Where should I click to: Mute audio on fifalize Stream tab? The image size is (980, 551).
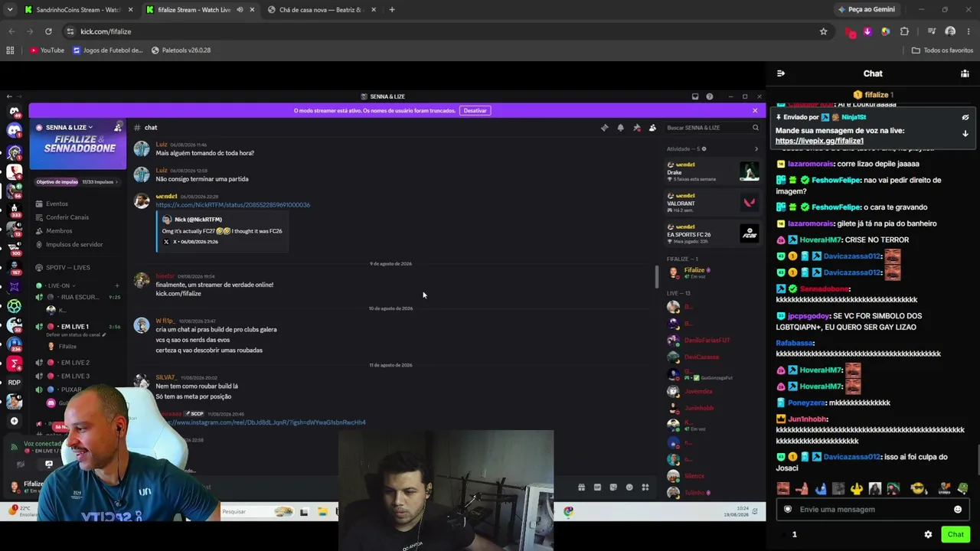click(x=240, y=10)
